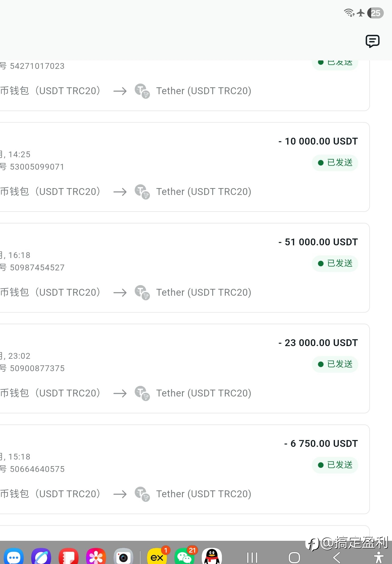This screenshot has height=564, width=392.
Task: Tap sent status of order 53005099071
Action: click(x=335, y=163)
